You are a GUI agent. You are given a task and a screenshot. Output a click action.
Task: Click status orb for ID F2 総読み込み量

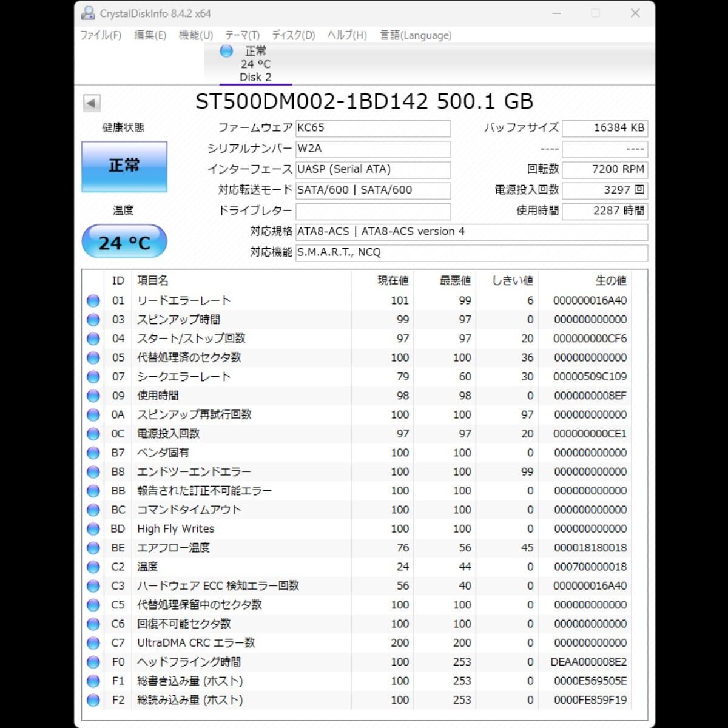point(93,699)
